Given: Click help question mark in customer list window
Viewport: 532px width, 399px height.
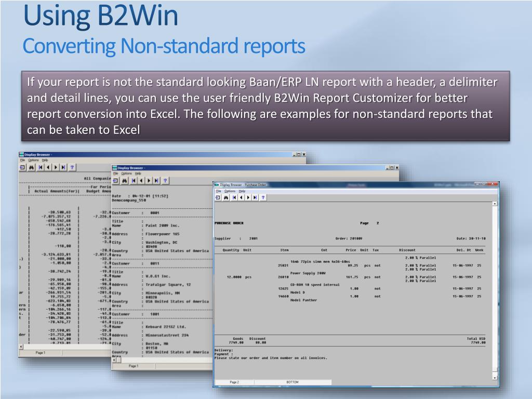Looking at the screenshot, I should (x=165, y=180).
